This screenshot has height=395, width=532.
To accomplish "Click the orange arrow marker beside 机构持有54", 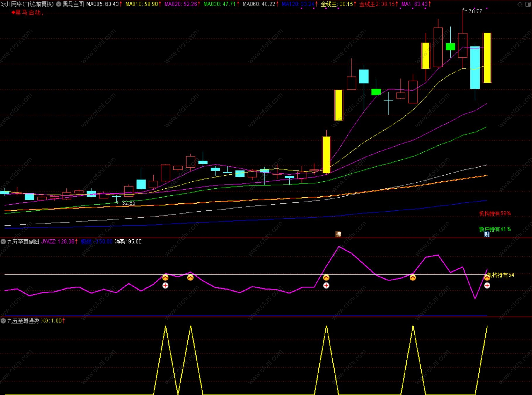I will pos(487,277).
